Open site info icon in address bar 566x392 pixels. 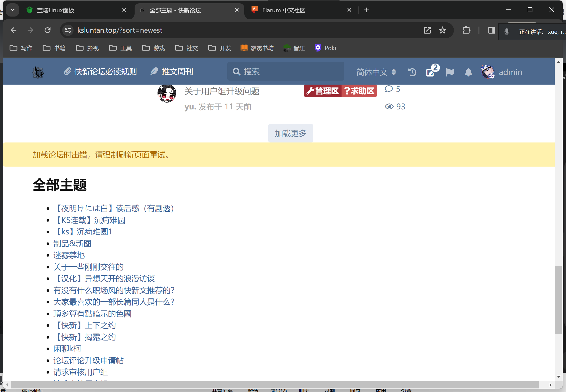point(68,30)
